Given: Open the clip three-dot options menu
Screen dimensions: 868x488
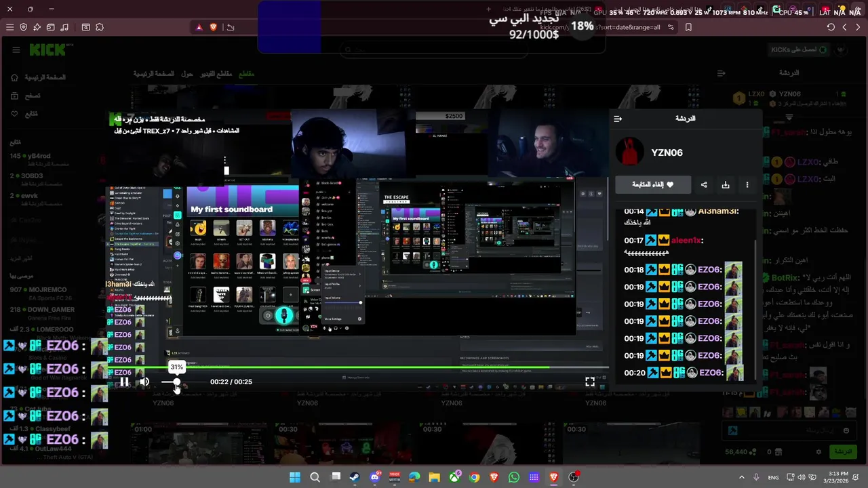Looking at the screenshot, I should point(747,184).
